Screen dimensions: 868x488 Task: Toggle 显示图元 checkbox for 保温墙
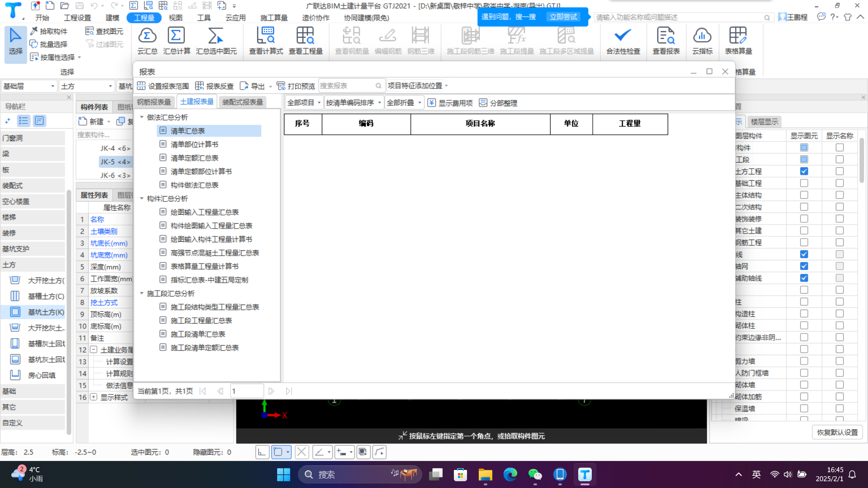(804, 408)
